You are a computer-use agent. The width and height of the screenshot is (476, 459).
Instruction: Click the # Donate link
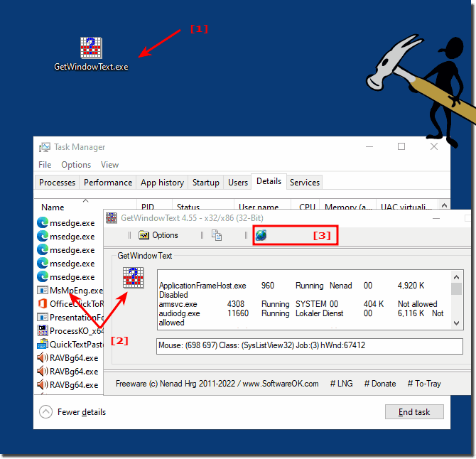point(380,384)
